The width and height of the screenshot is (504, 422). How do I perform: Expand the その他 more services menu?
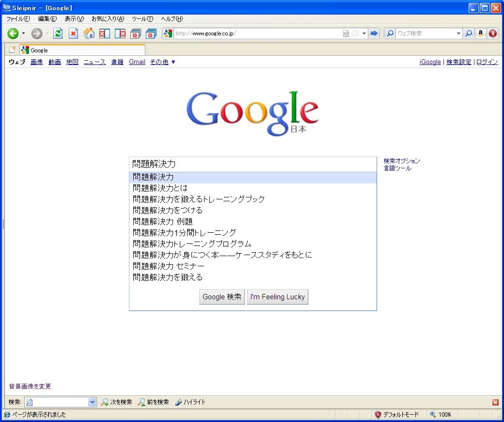pyautogui.click(x=163, y=62)
